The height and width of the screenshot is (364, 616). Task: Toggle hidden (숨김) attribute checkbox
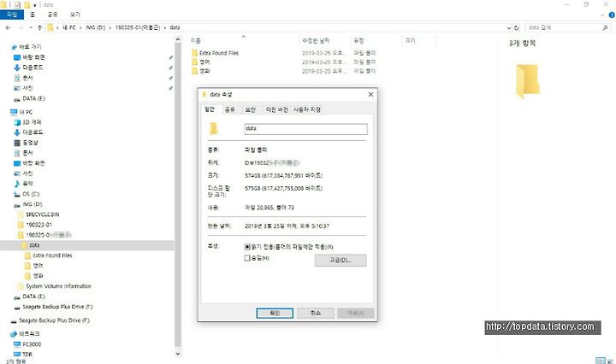(247, 258)
